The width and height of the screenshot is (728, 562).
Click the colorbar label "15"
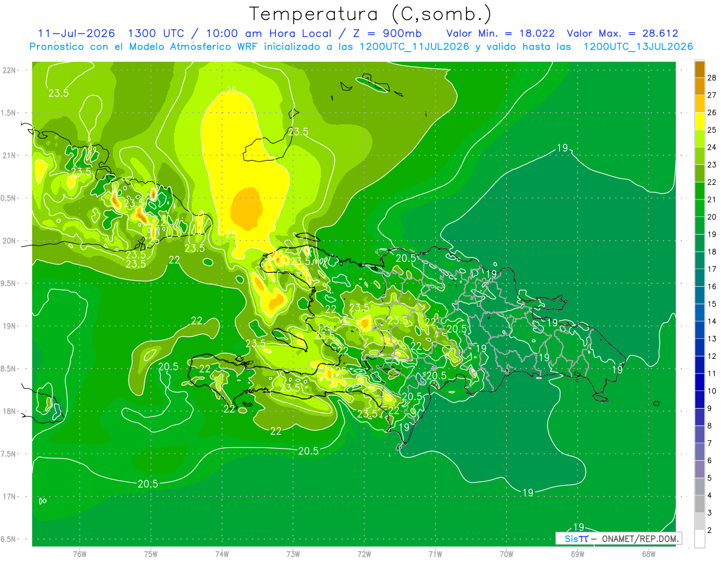(x=712, y=304)
